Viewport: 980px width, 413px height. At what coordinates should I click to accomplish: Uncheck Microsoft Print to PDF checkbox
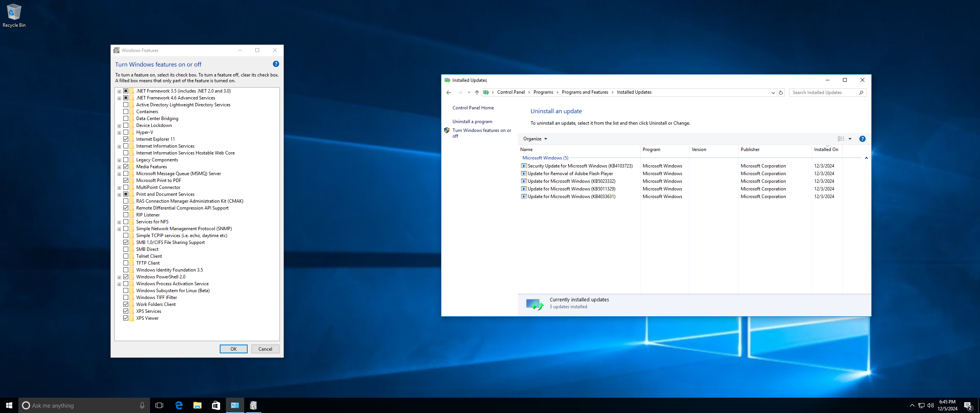(126, 180)
